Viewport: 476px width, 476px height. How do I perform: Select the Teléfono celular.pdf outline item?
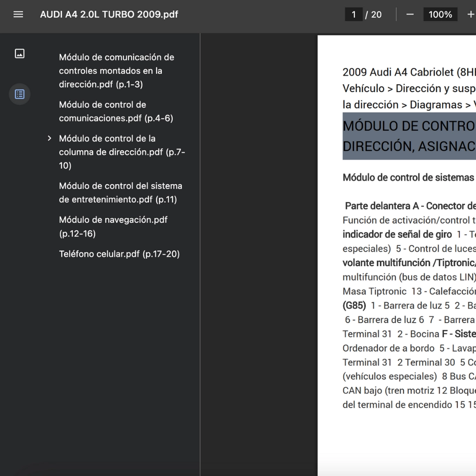[x=119, y=254]
